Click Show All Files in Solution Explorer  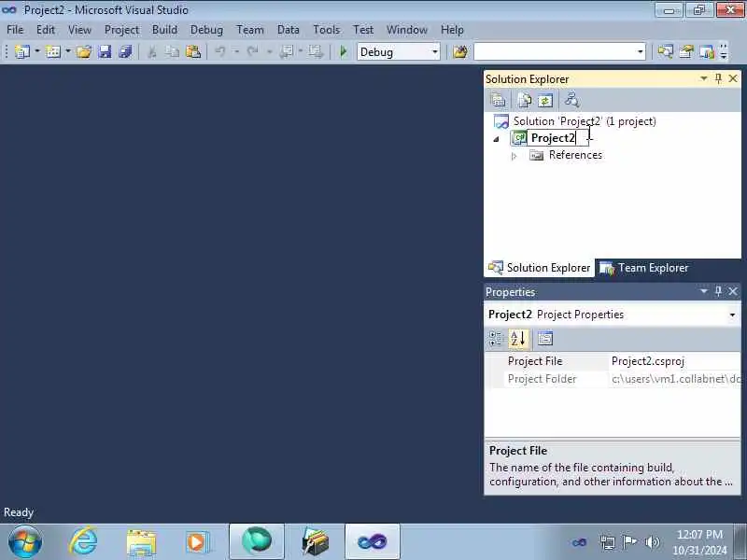525,100
